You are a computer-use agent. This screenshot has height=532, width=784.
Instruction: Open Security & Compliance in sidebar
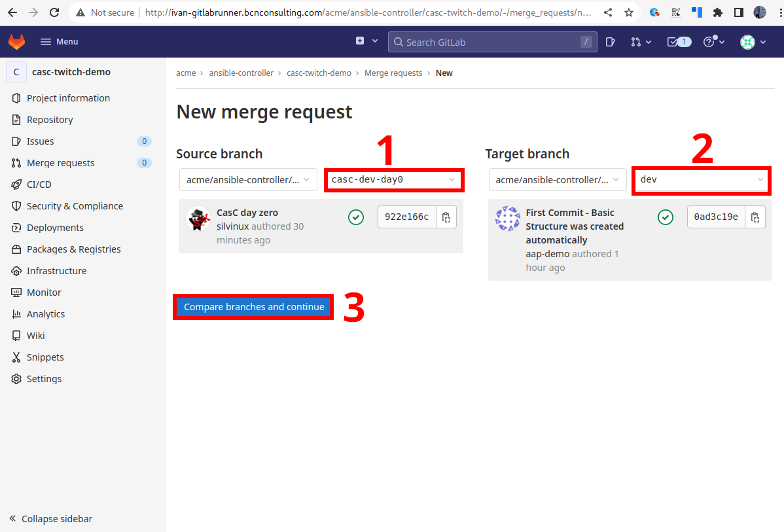(75, 206)
